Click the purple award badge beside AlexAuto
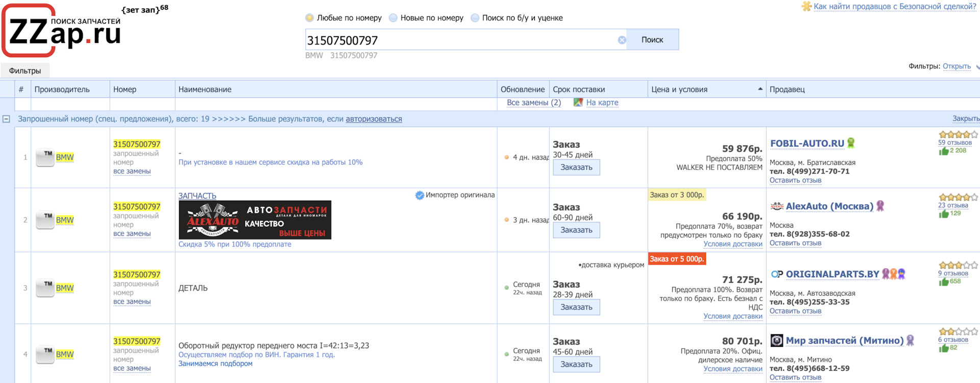This screenshot has height=383, width=980. click(x=880, y=206)
